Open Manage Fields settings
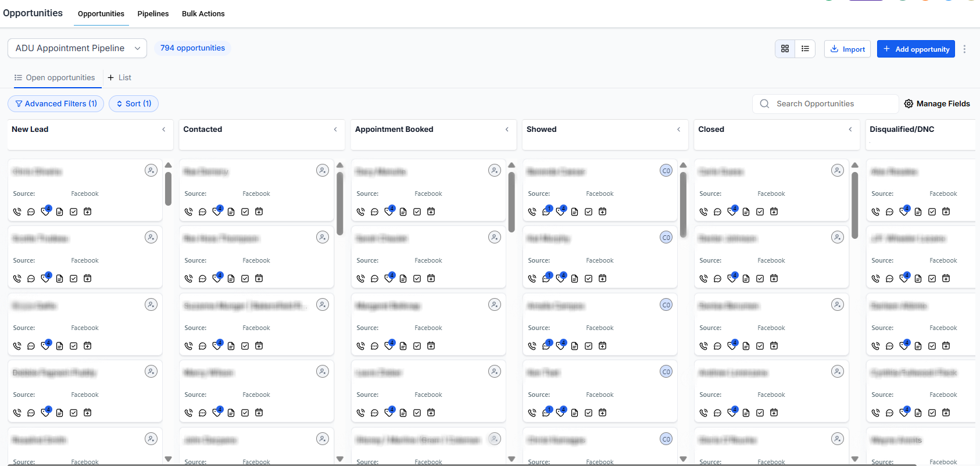The width and height of the screenshot is (980, 466). [x=937, y=103]
